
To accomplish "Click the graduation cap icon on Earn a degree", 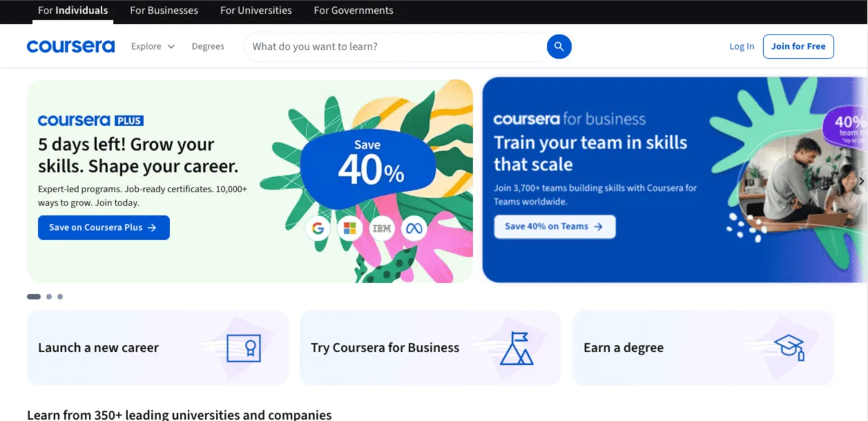I will [x=790, y=347].
